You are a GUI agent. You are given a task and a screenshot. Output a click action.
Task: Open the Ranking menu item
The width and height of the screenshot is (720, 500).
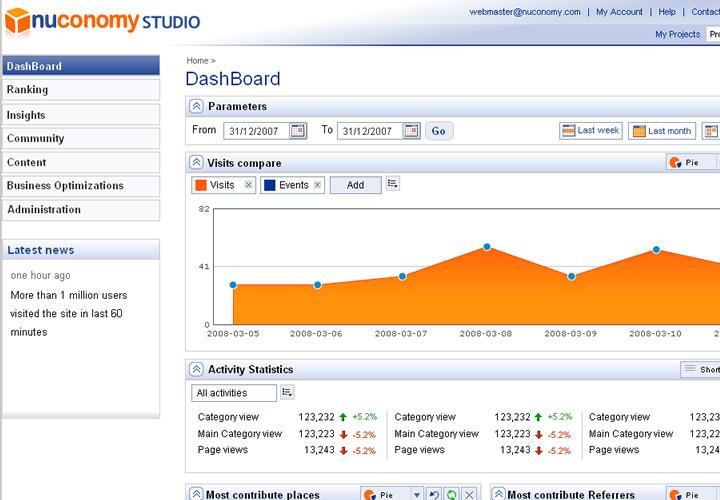coord(80,90)
